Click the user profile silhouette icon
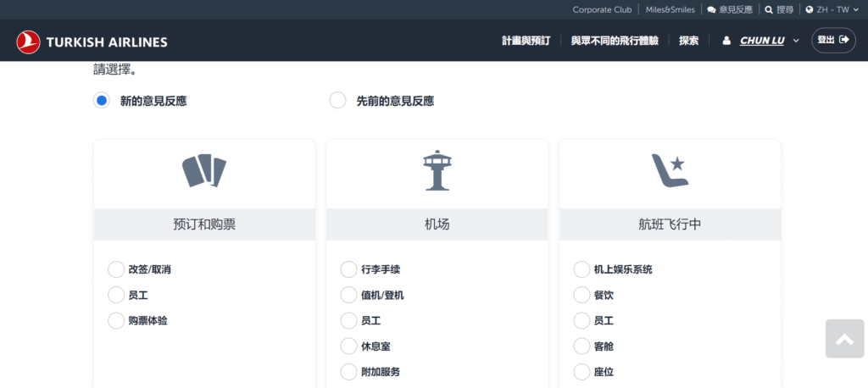This screenshot has width=868, height=388. point(726,41)
